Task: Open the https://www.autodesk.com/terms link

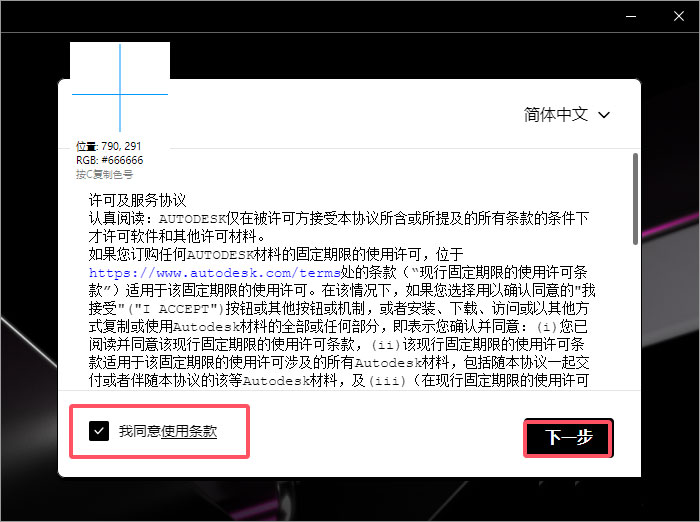Action: tap(215, 272)
